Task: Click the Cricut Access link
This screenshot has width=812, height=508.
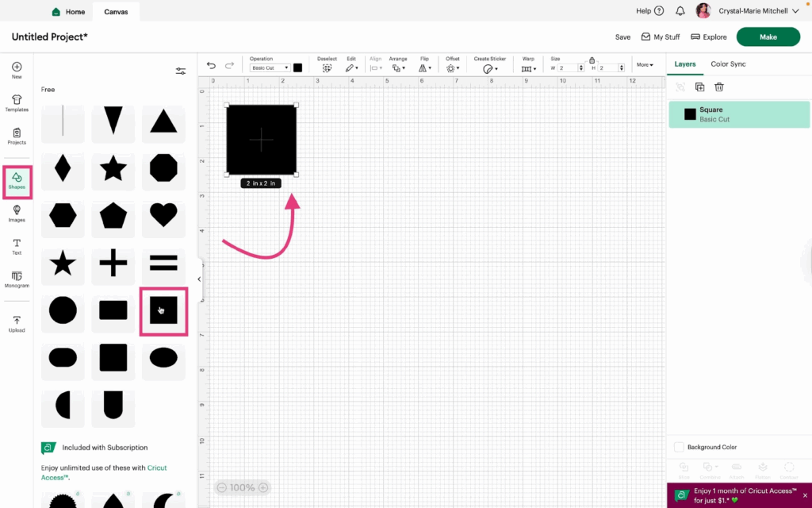Action: click(157, 468)
